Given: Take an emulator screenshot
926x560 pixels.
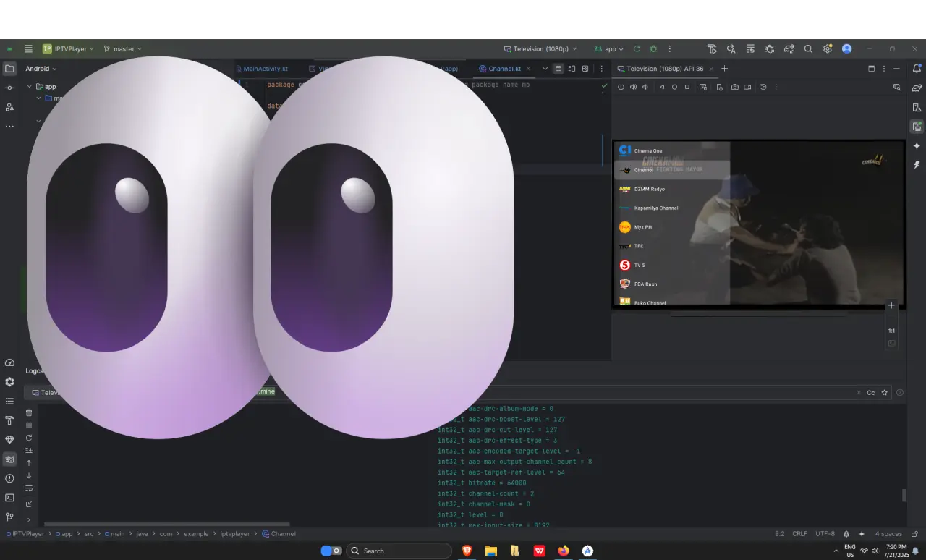Looking at the screenshot, I should pyautogui.click(x=735, y=87).
